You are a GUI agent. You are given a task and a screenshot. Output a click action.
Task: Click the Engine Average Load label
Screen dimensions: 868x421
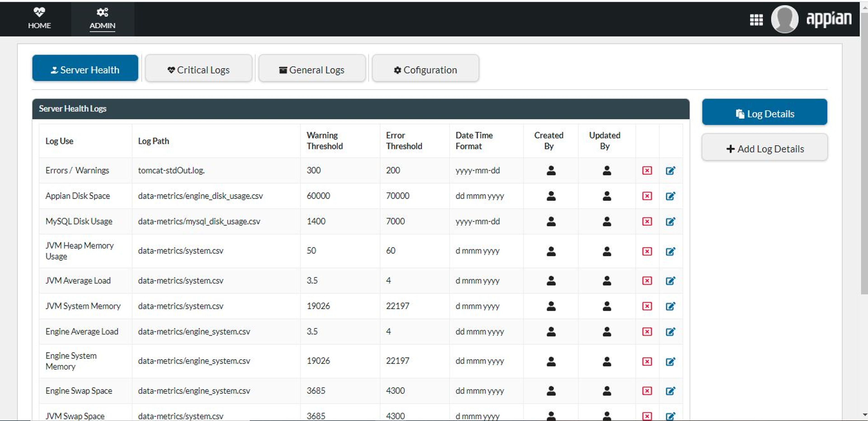coord(82,332)
